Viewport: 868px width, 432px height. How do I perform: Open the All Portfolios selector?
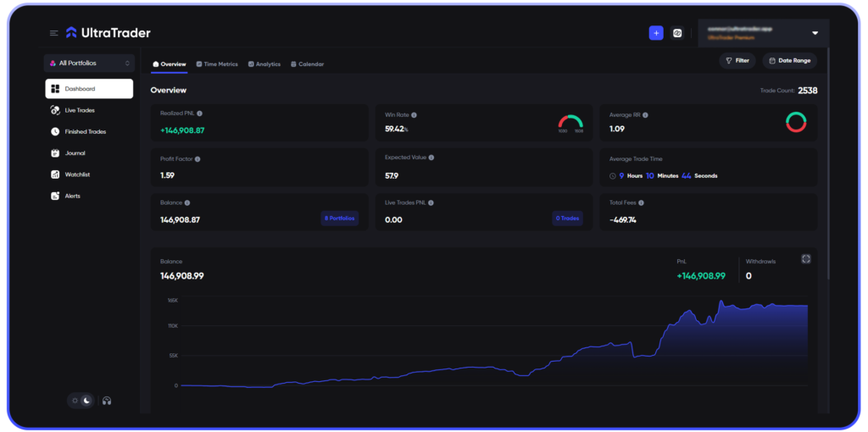pyautogui.click(x=89, y=63)
